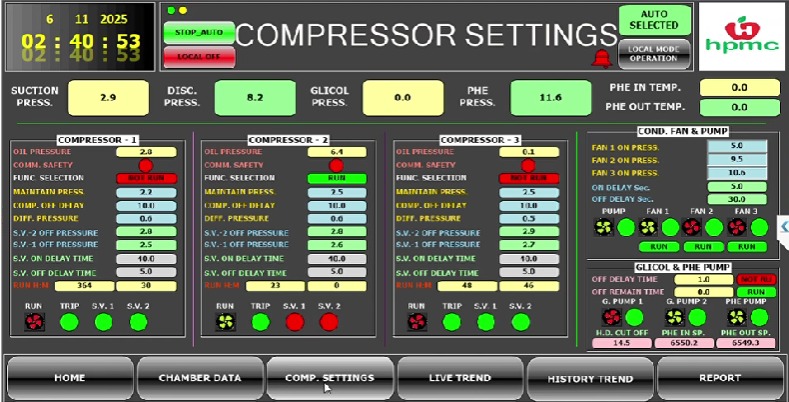
Task: Toggle Compressor 2 FUNC. SELECTION RUN
Action: 337,178
